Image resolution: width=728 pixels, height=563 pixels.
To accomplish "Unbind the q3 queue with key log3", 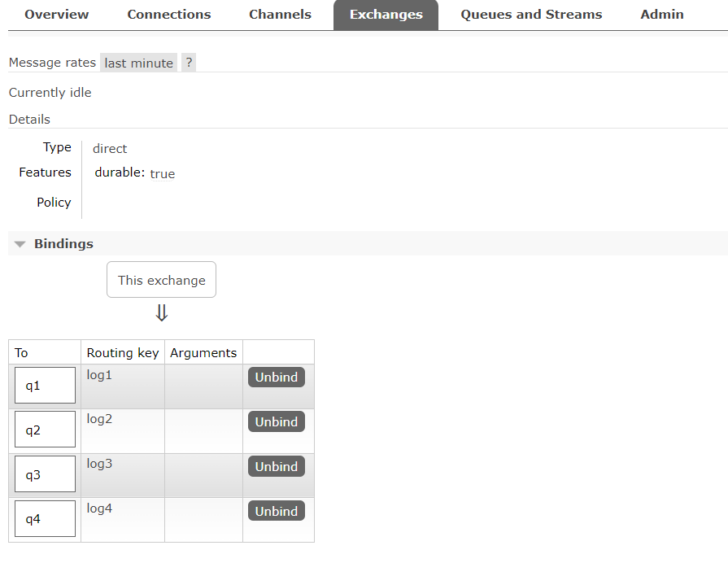I will [277, 467].
